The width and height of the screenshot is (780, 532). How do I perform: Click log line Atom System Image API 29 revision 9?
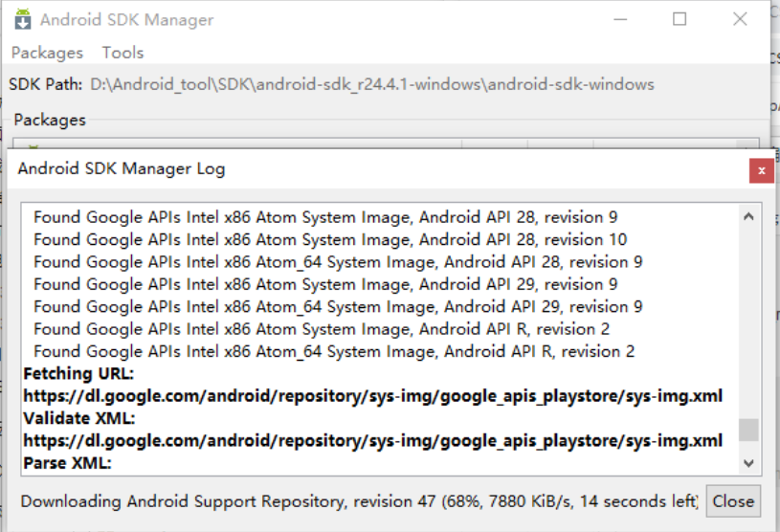pos(325,284)
